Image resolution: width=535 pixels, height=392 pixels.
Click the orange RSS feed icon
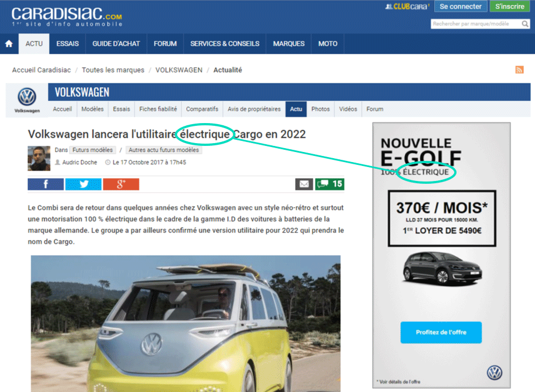(x=519, y=70)
